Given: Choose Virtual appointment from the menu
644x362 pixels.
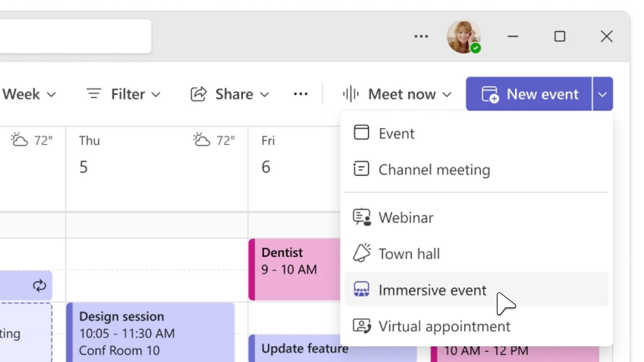Looking at the screenshot, I should (x=444, y=326).
